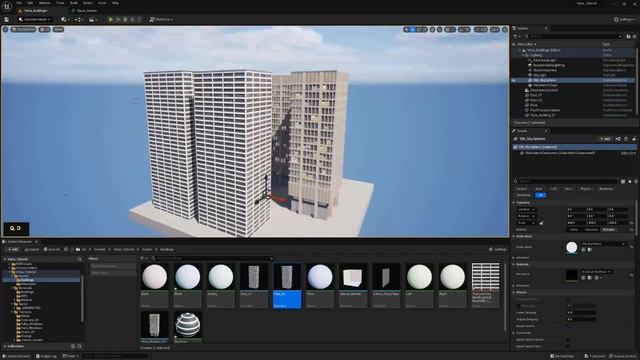The width and height of the screenshot is (640, 360).
Task: Click Content Browser history back arrow
Action: 66,249
